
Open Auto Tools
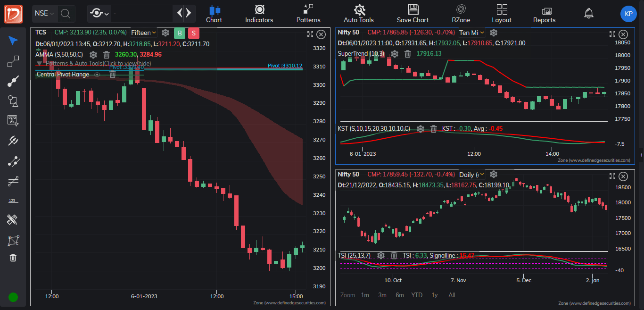[x=359, y=14]
